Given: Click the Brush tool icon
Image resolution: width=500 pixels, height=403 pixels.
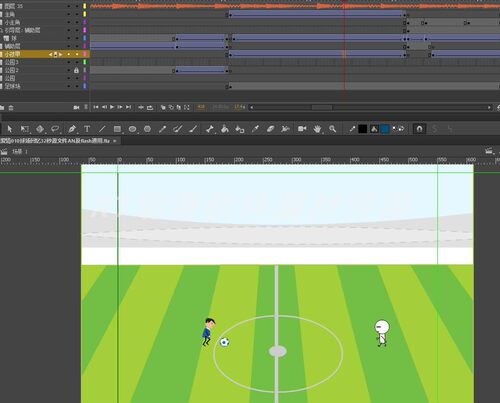Looking at the screenshot, I should (192, 129).
